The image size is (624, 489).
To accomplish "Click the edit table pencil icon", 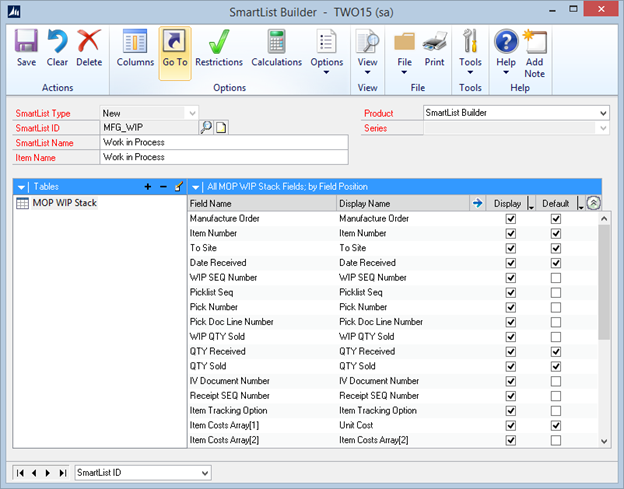I will [179, 187].
